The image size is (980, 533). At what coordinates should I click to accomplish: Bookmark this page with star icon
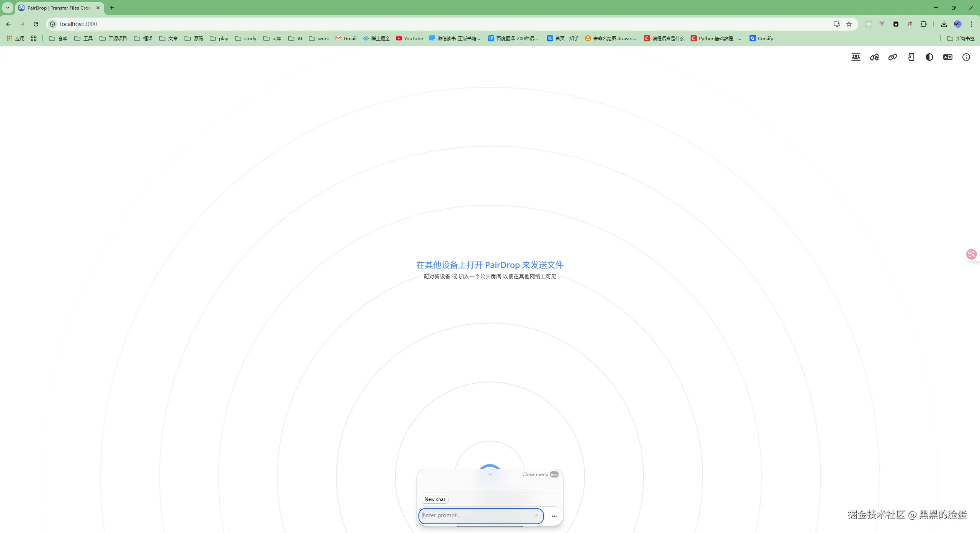click(849, 24)
